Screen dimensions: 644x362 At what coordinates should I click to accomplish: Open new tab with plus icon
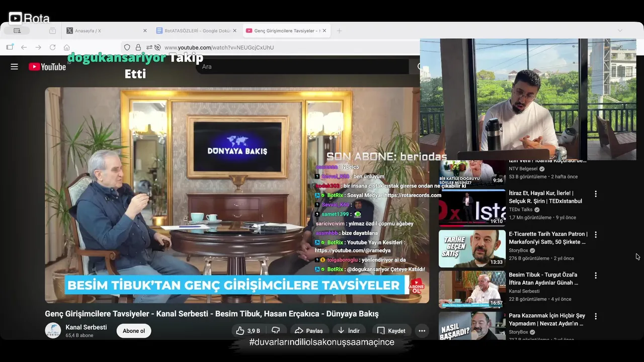point(339,31)
